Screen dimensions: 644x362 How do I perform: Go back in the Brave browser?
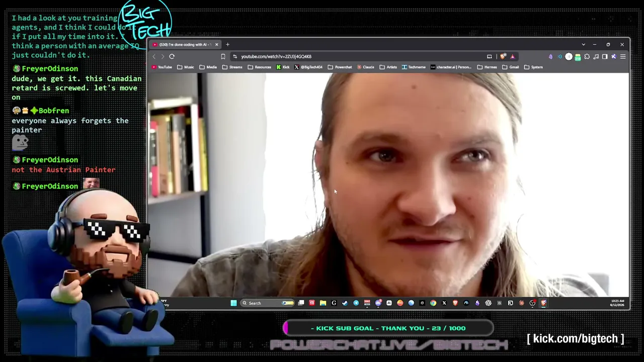pos(154,56)
